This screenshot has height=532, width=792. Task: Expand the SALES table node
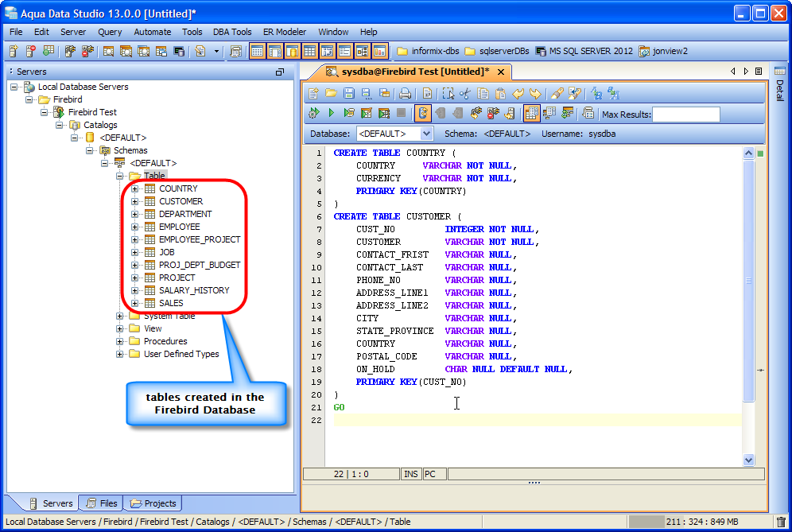point(135,303)
